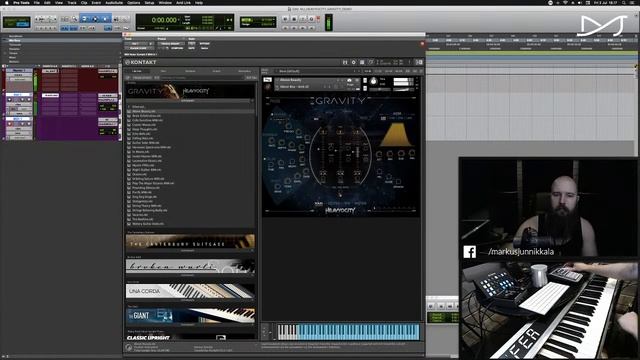This screenshot has width=640, height=360.
Task: Open the Kontakt files disk icon menu
Action: [x=345, y=62]
